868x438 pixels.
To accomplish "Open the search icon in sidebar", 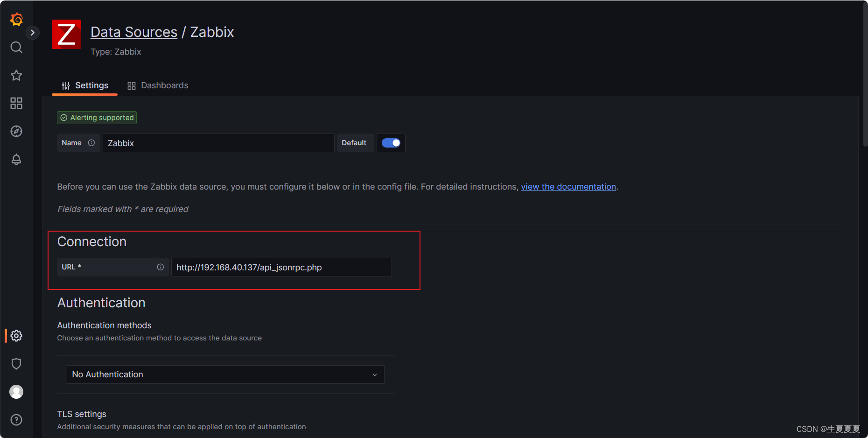I will point(16,47).
